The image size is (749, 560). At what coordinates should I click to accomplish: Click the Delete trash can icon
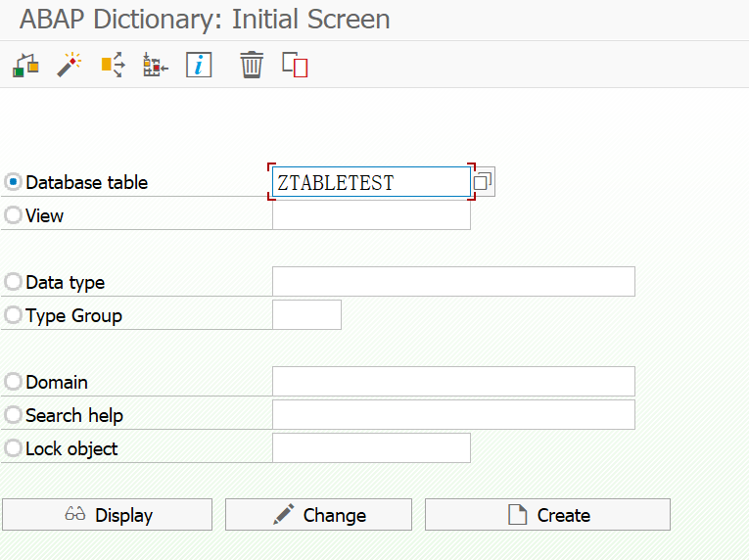click(252, 66)
